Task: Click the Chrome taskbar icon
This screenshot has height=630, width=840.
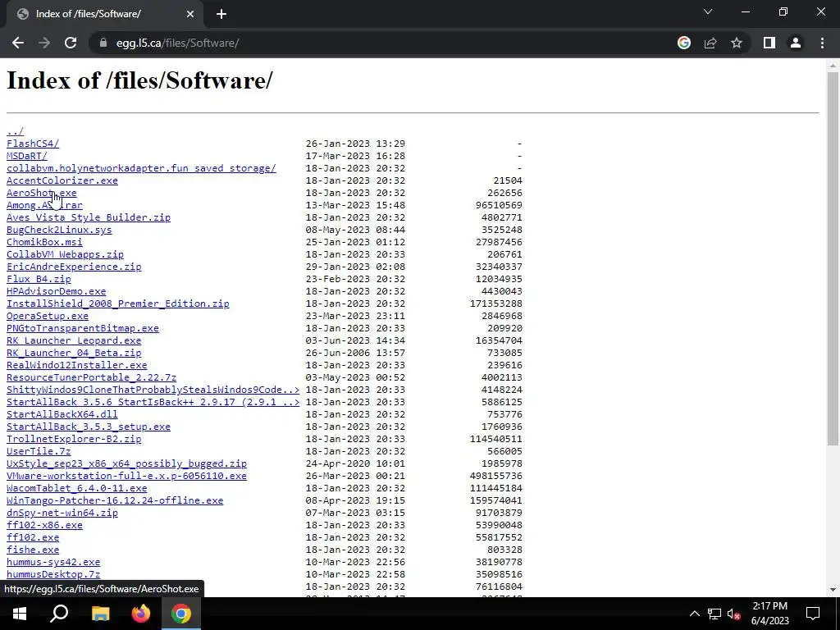Action: pos(181,614)
